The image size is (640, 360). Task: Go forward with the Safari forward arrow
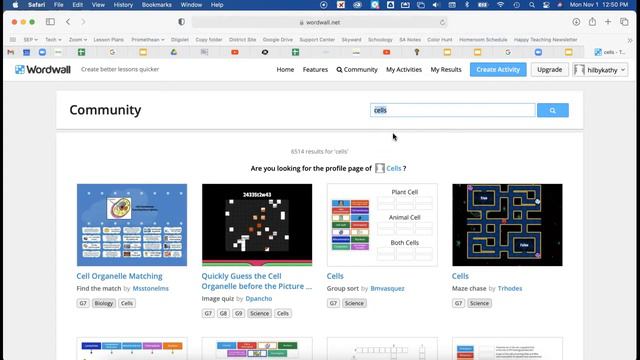coord(83,22)
